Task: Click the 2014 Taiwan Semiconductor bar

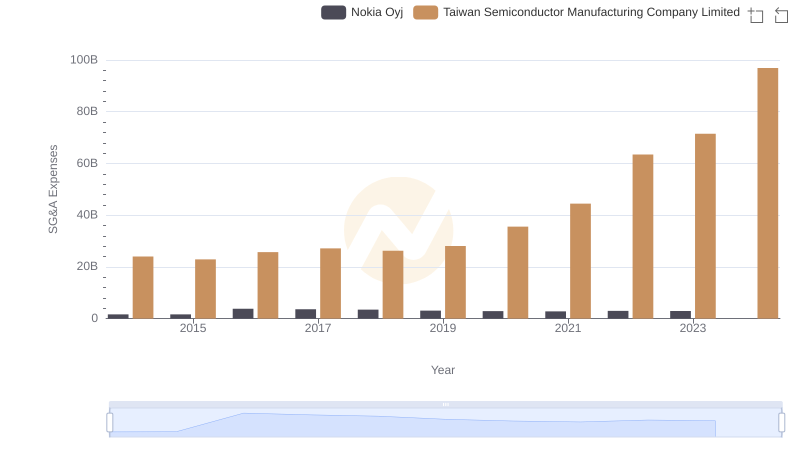Action: (x=143, y=288)
